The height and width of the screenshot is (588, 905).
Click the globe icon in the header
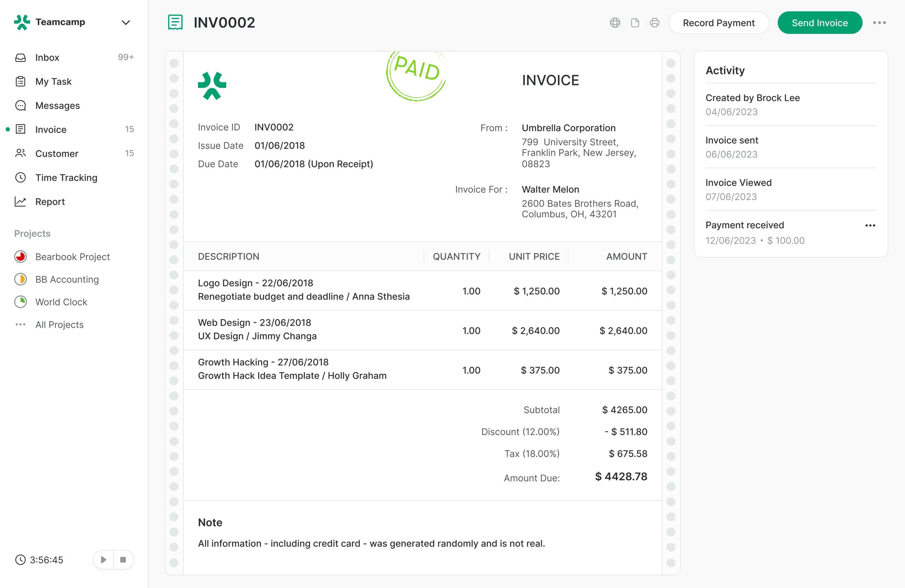point(615,23)
